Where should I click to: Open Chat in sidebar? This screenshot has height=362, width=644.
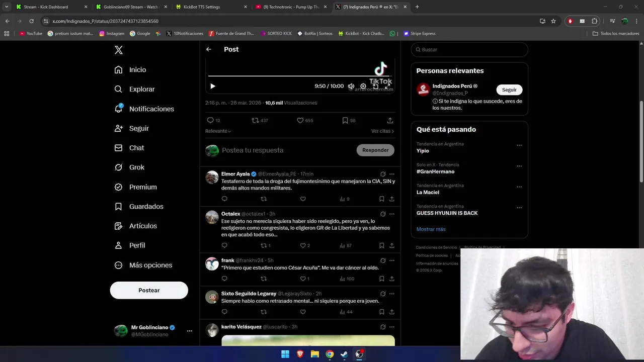129,148
